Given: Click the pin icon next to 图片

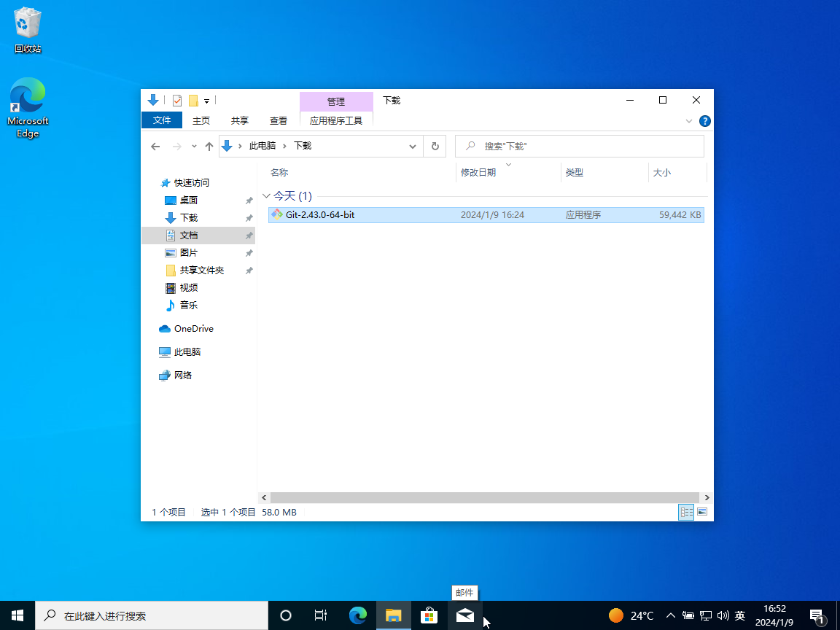Looking at the screenshot, I should click(x=249, y=253).
